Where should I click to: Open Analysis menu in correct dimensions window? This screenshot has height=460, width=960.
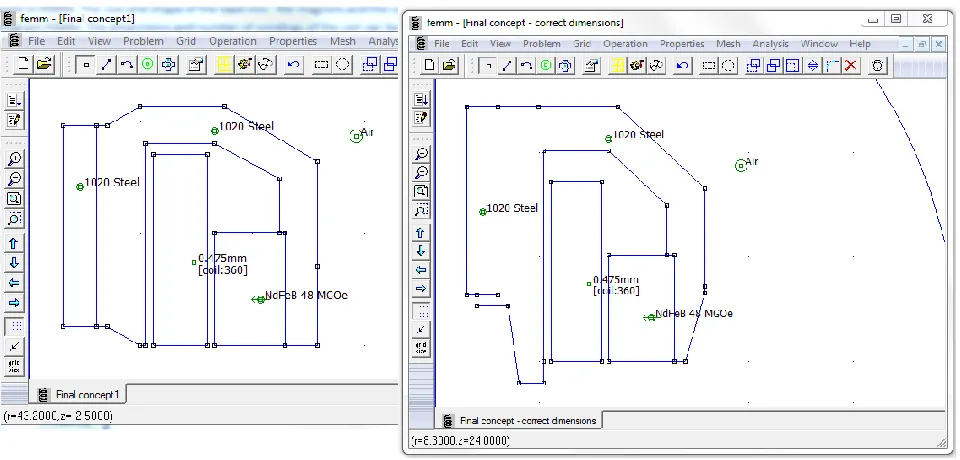[x=771, y=43]
